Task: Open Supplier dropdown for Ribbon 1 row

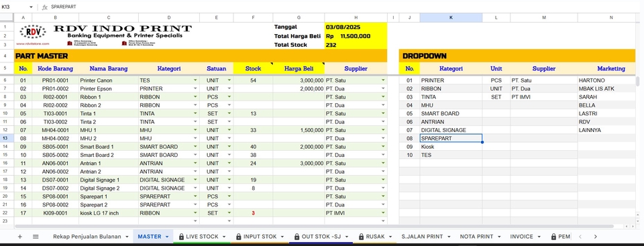Action: (383, 97)
